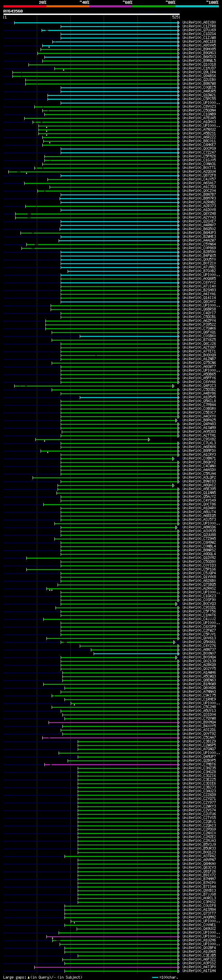
Task: Open hit UniRef100_A8IX80
Action: pyautogui.click(x=199, y=23)
